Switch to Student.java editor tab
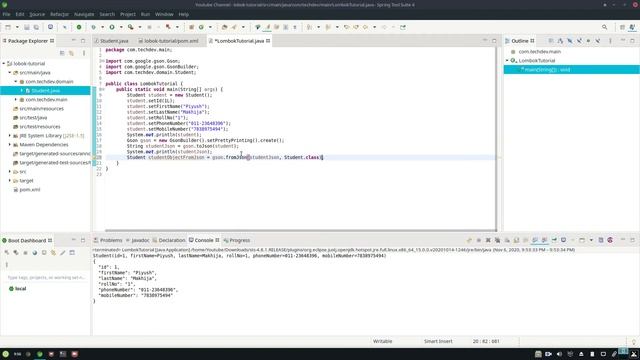 tap(112, 41)
